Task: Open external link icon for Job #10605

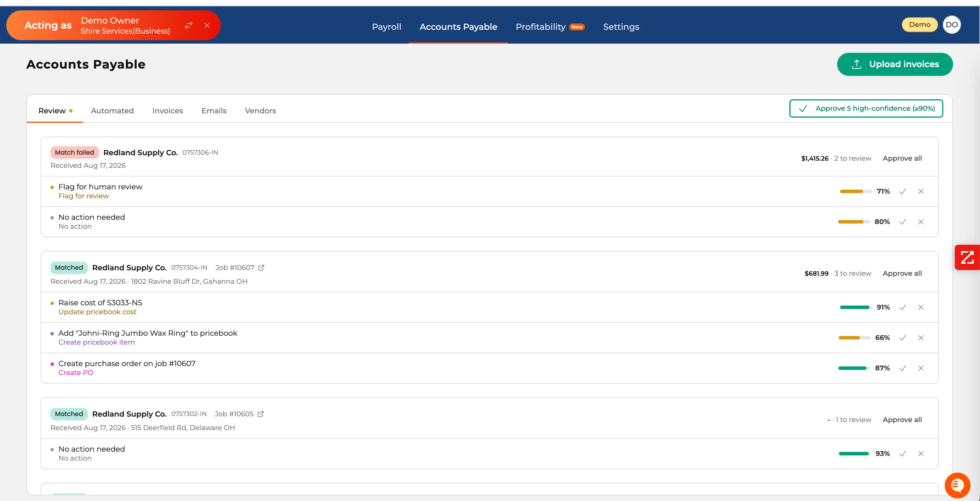Action: pos(261,414)
